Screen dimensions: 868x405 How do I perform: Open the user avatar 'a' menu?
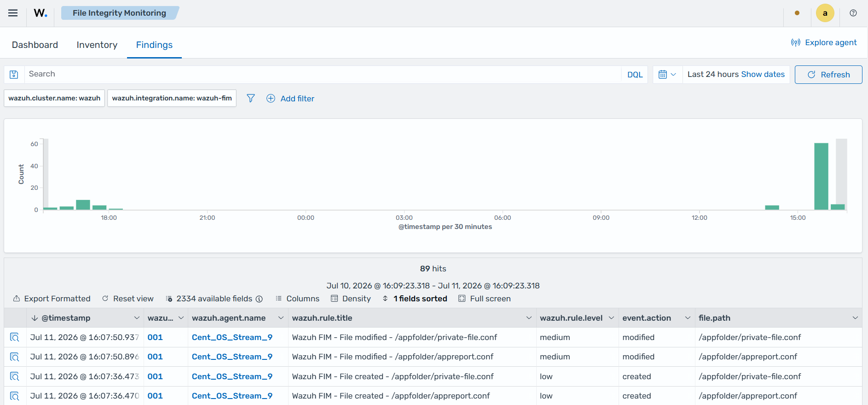tap(825, 13)
